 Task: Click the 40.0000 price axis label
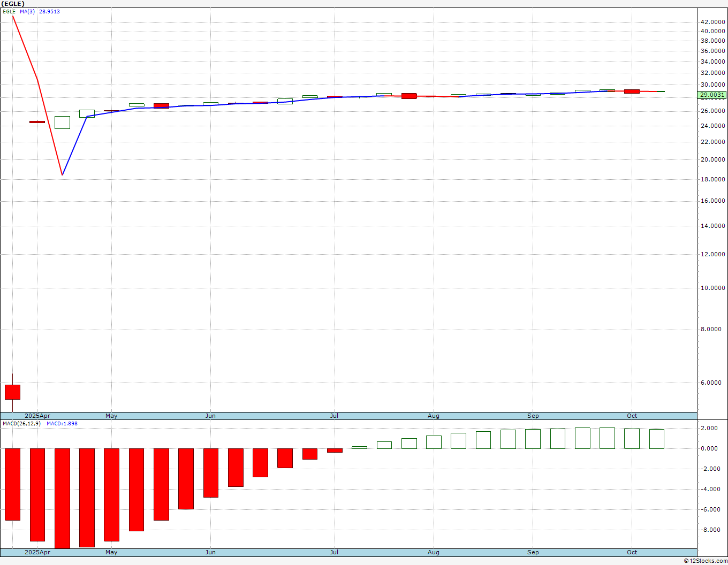coord(712,31)
